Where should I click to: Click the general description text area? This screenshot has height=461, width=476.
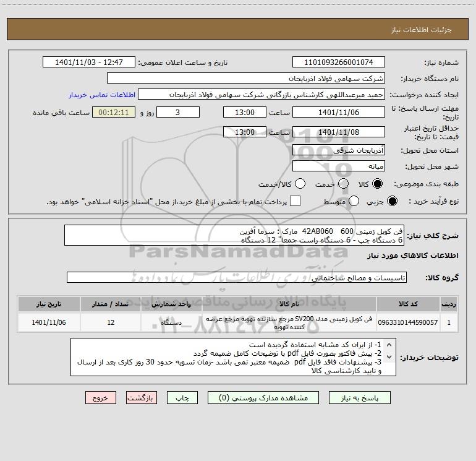[234, 236]
